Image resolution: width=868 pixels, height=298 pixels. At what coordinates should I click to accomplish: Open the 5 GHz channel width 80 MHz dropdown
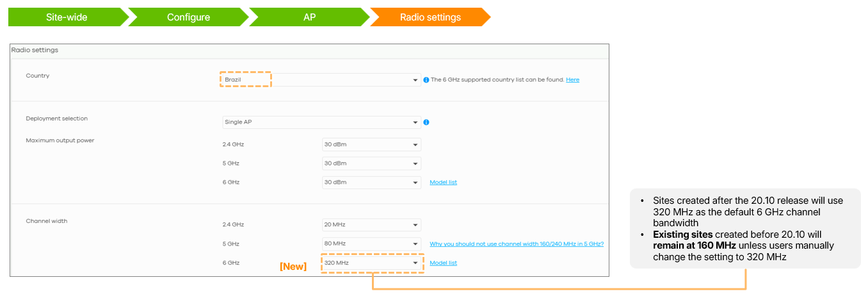tap(371, 244)
